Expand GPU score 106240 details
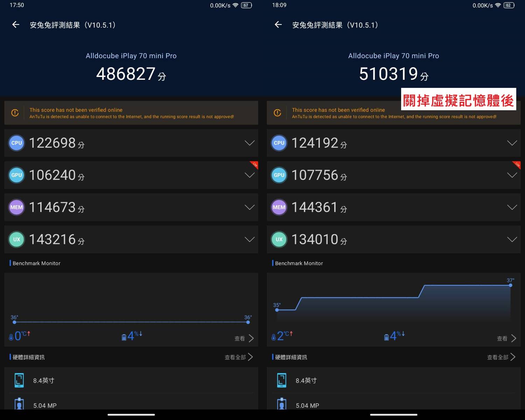This screenshot has height=420, width=525. [250, 175]
